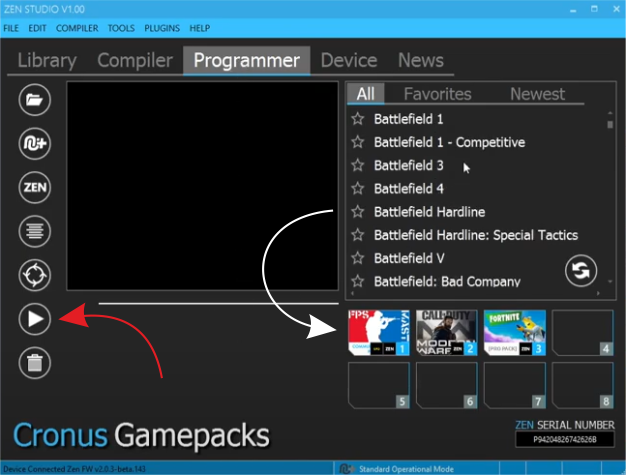The height and width of the screenshot is (475, 626).
Task: Click the trash can delete icon
Action: (x=35, y=362)
